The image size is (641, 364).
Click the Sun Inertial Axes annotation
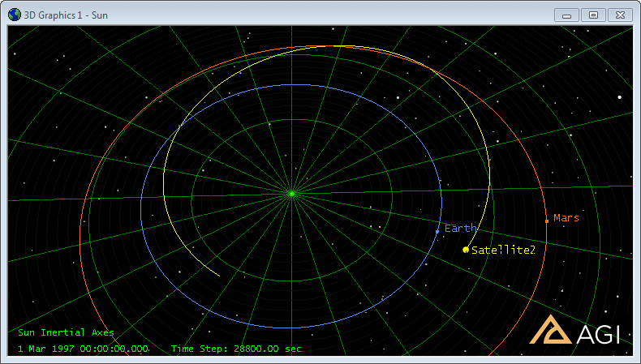tap(66, 332)
